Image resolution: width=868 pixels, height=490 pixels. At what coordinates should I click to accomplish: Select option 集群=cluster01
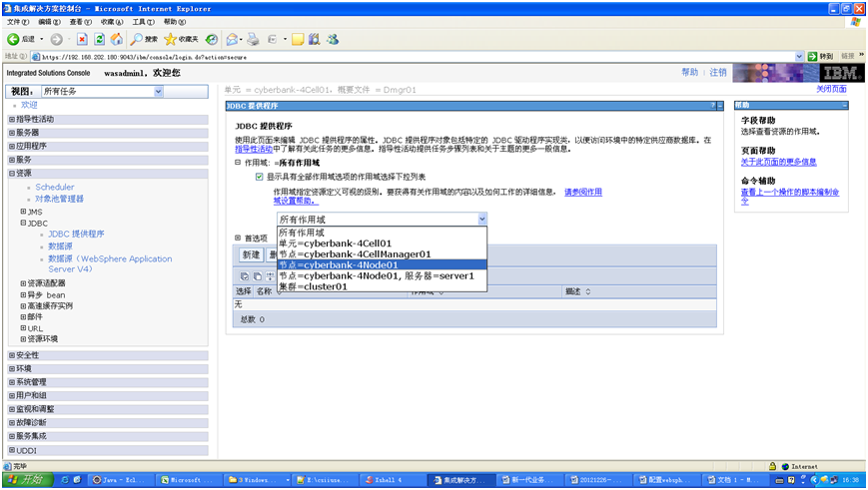[382, 286]
